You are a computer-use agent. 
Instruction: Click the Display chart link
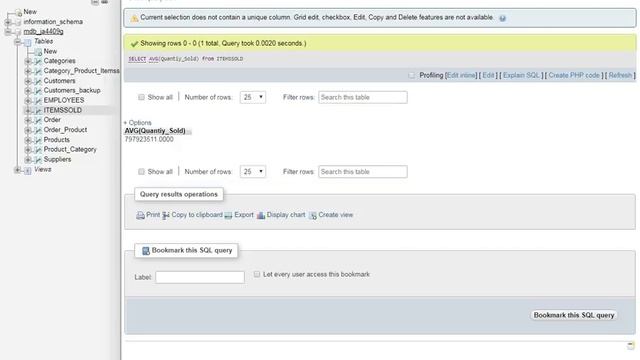[286, 215]
